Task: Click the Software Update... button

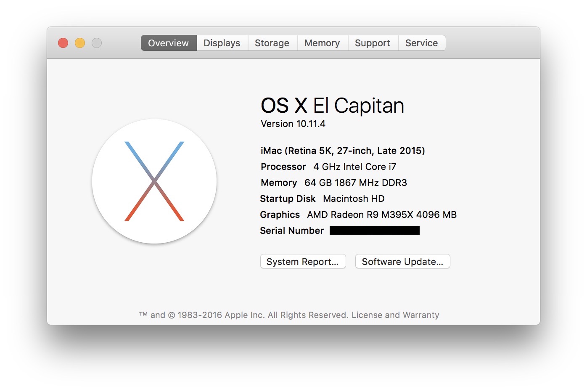Action: [x=402, y=262]
